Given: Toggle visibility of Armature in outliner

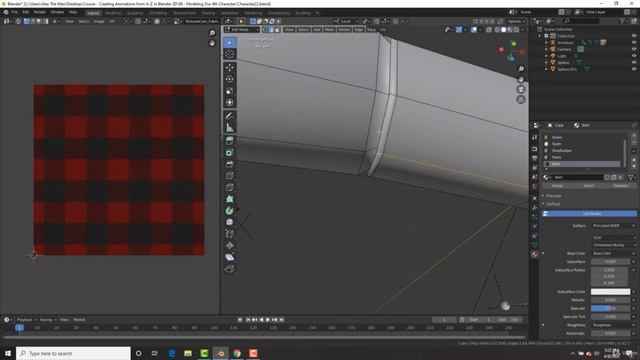Looking at the screenshot, I should (x=634, y=42).
